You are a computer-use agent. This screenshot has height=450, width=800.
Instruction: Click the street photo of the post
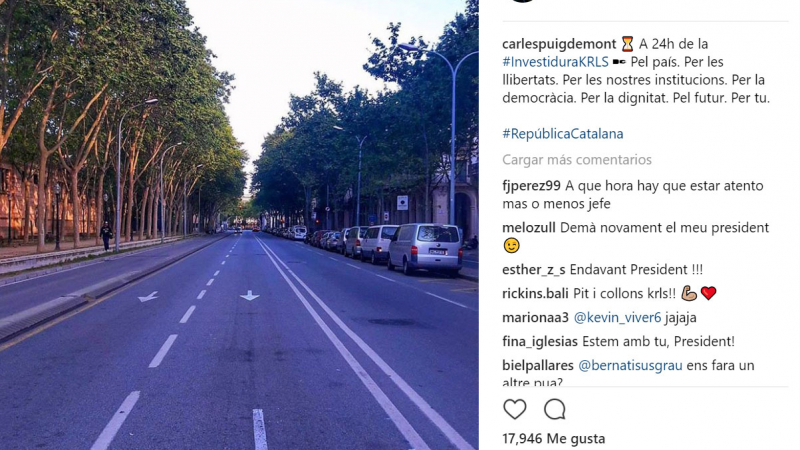[239, 225]
